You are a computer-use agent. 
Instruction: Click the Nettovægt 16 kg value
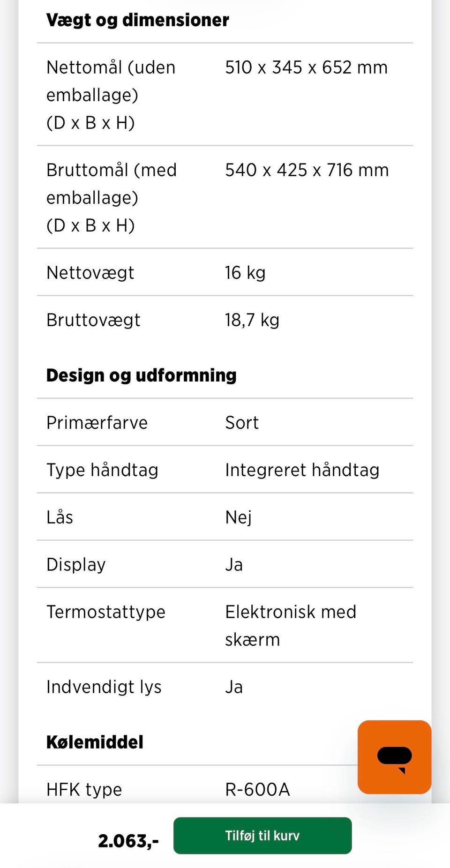[x=245, y=273]
